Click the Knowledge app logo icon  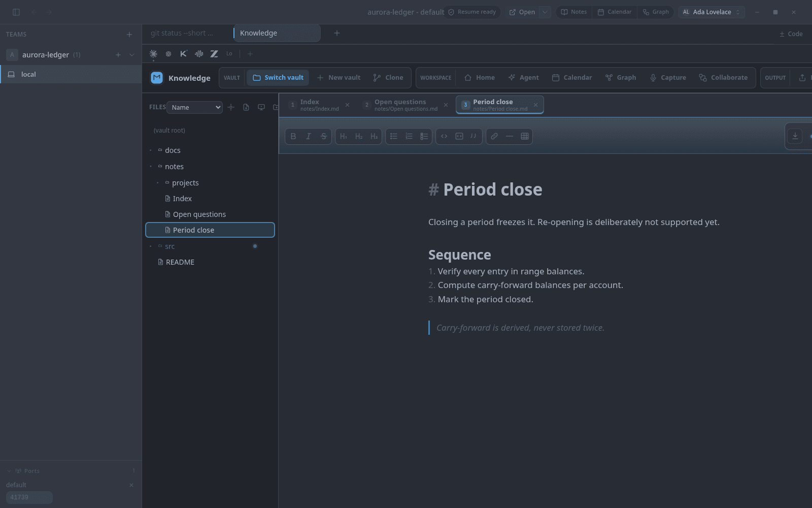[157, 78]
